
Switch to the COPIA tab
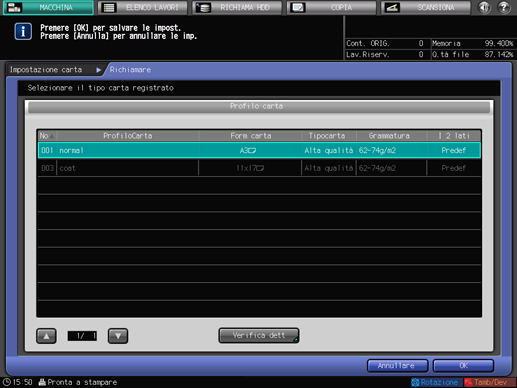[331, 7]
